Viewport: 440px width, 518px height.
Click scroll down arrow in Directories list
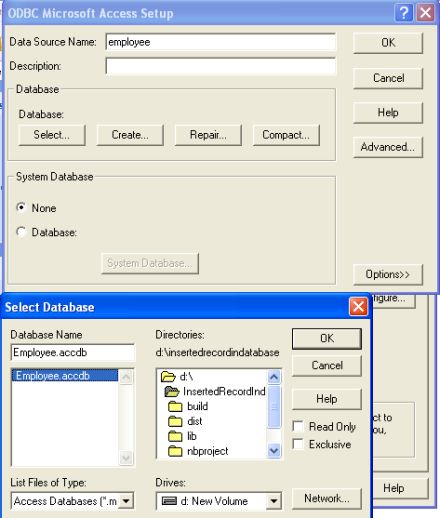pos(274,451)
